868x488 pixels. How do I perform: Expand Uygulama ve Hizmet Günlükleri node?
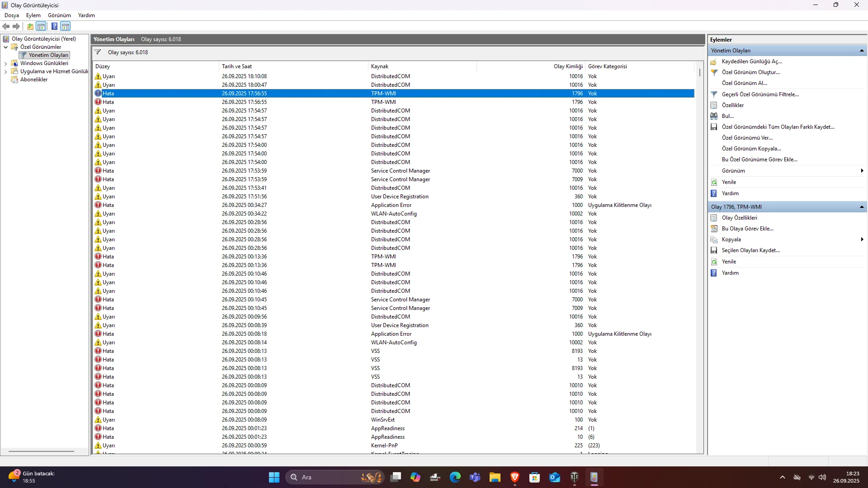(5, 71)
